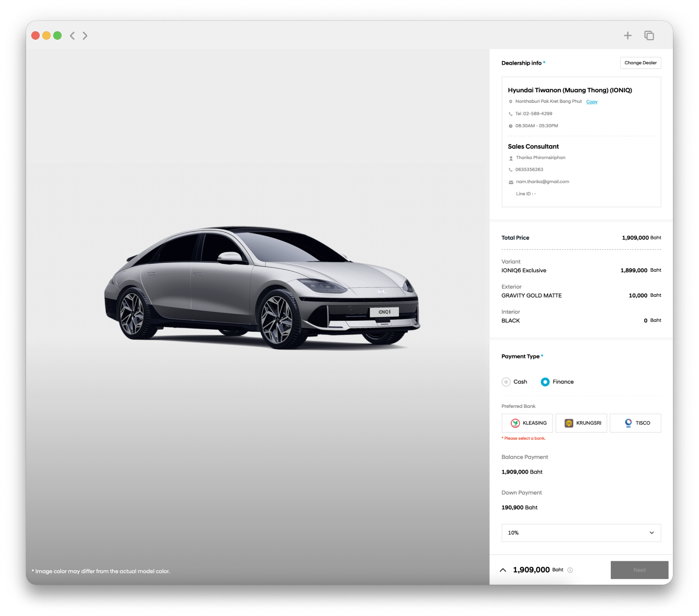This screenshot has height=616, width=699.
Task: Click the 08:30AM - 05:30PM hours text
Action: (x=537, y=126)
